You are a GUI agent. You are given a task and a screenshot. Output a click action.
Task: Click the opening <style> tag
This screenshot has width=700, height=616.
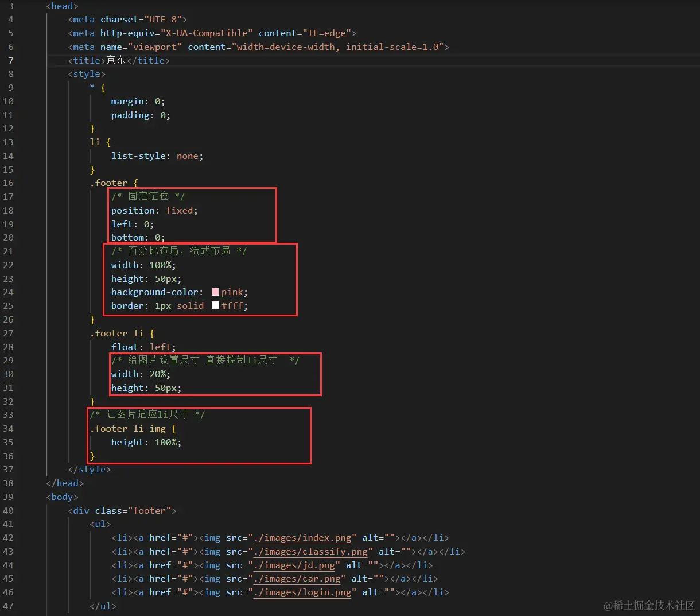87,74
